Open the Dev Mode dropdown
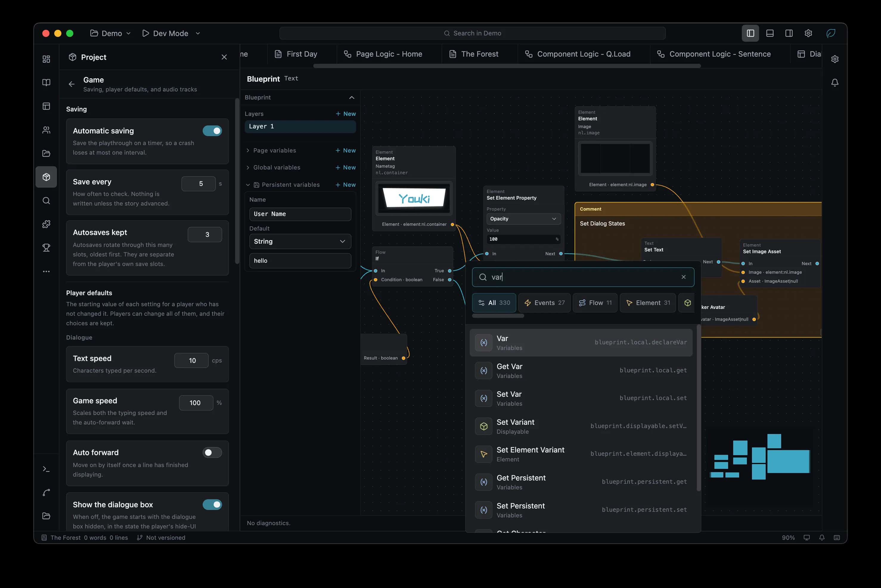 [x=171, y=33]
